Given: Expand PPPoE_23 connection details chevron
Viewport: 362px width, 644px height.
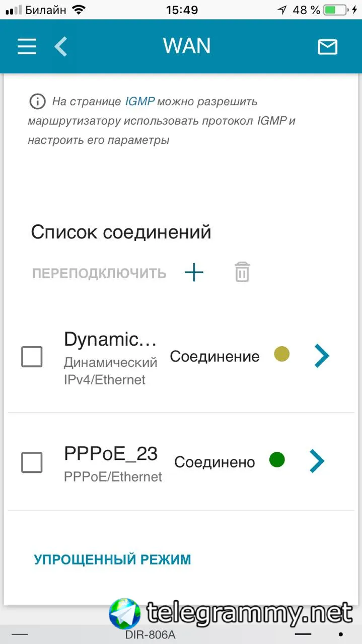Looking at the screenshot, I should click(317, 461).
